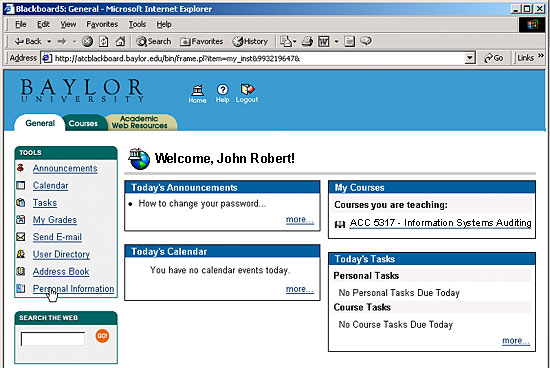Click the Tasks tool icon
Image resolution: width=550 pixels, height=368 pixels.
[21, 202]
